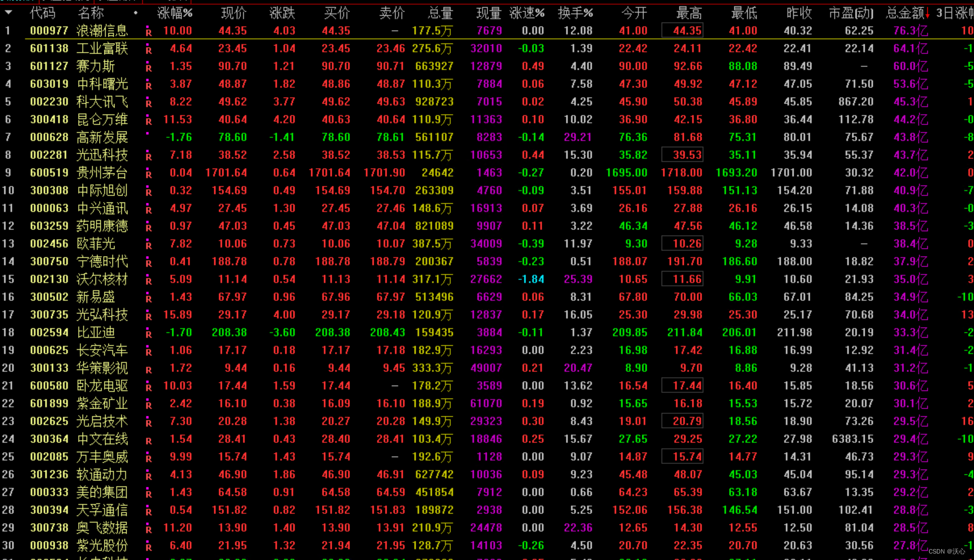Open the dropdown arrow left of the 代码 header
This screenshot has height=560, width=974.
pos(9,12)
